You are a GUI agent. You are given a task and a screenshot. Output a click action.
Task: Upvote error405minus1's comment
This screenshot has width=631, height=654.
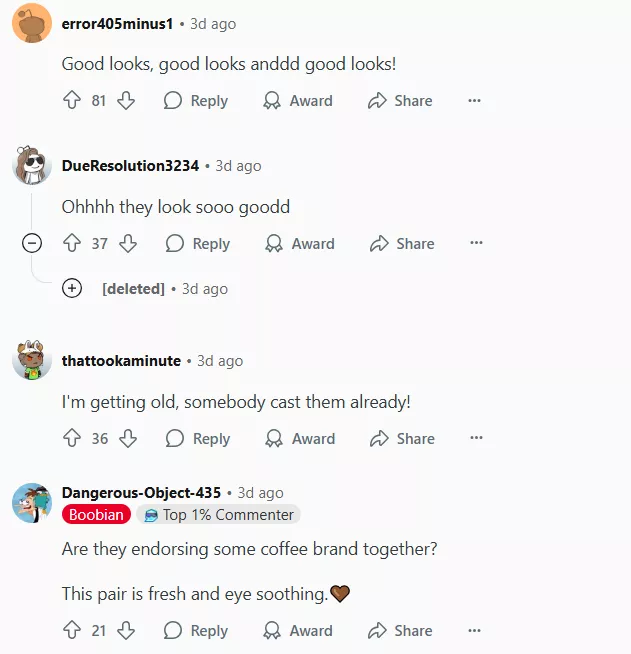[72, 101]
